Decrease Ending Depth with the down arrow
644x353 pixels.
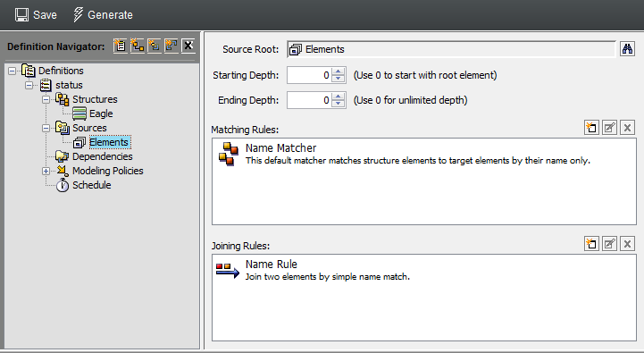click(x=338, y=104)
